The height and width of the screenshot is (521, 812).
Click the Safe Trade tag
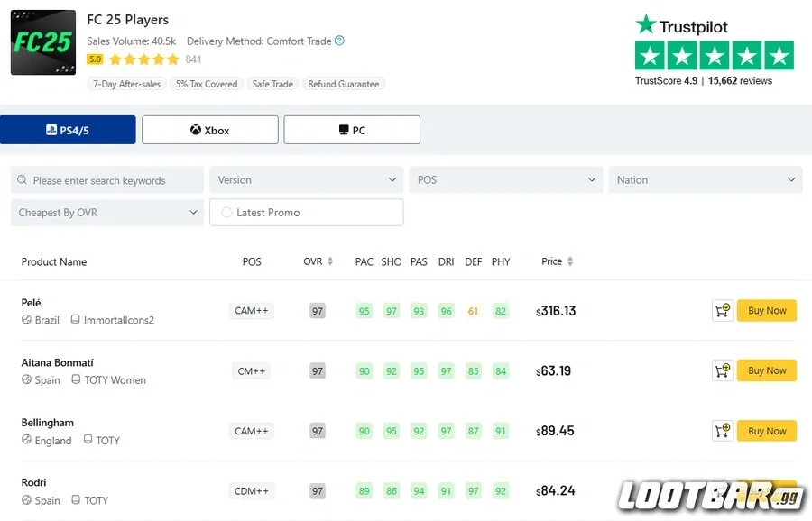272,84
